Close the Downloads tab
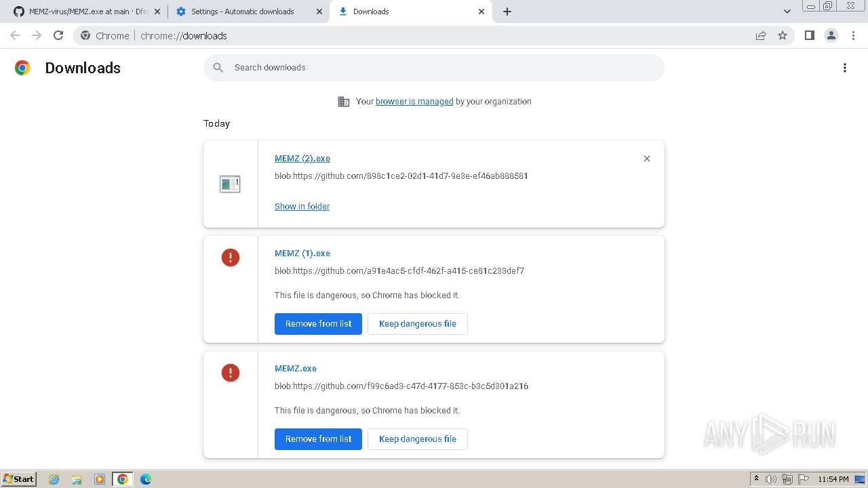Image resolution: width=868 pixels, height=488 pixels. click(481, 12)
